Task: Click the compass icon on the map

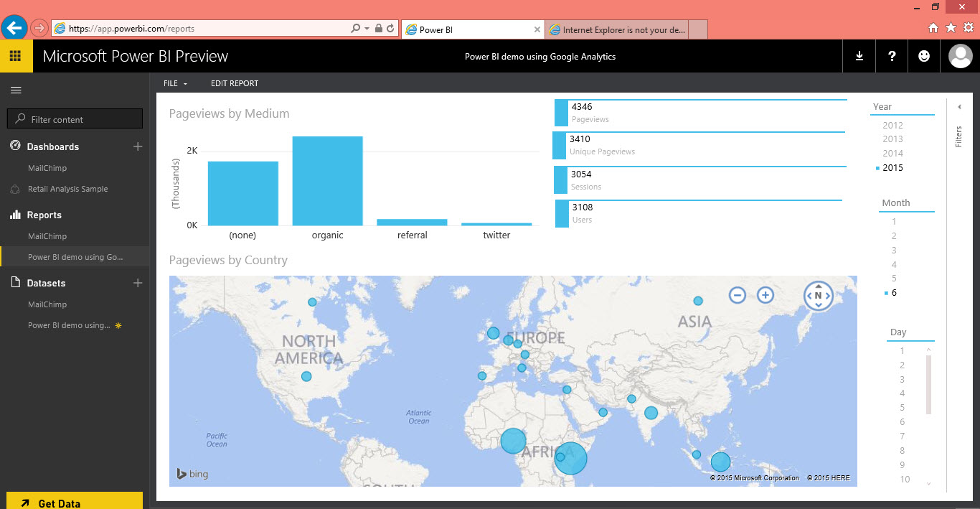Action: pyautogui.click(x=819, y=294)
